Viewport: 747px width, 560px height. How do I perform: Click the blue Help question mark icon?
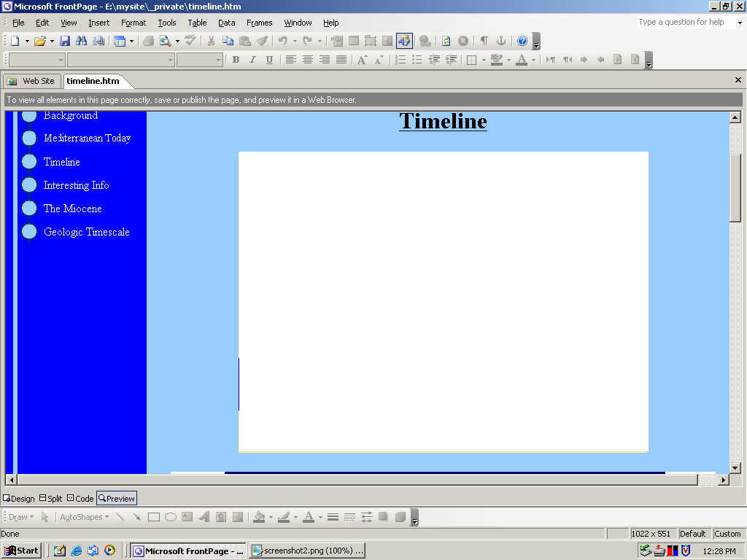coord(522,41)
